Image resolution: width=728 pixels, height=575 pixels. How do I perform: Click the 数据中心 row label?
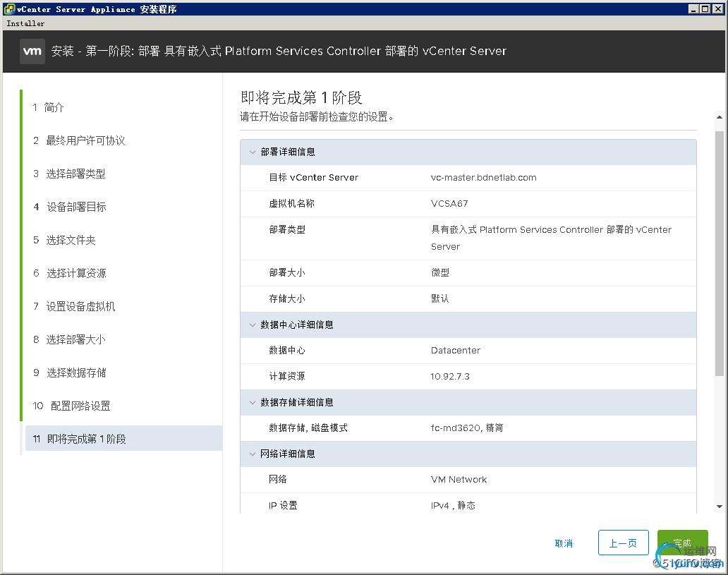pos(287,350)
